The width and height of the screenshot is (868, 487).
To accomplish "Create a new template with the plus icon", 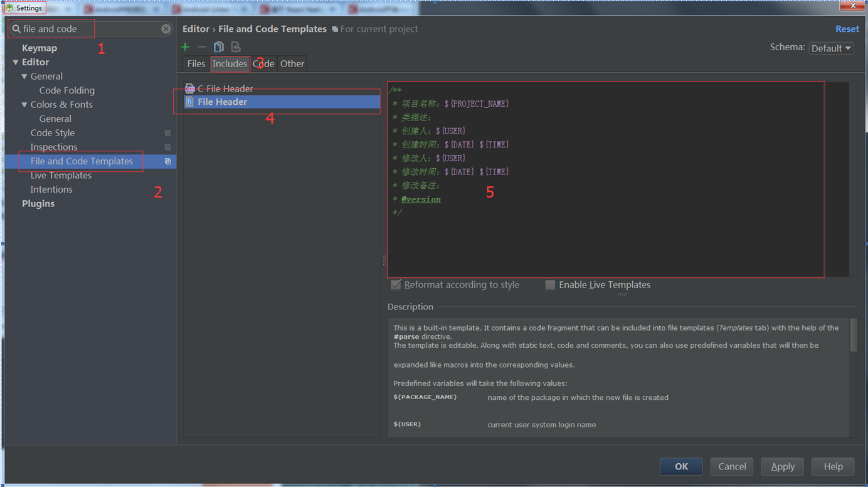I will click(185, 46).
